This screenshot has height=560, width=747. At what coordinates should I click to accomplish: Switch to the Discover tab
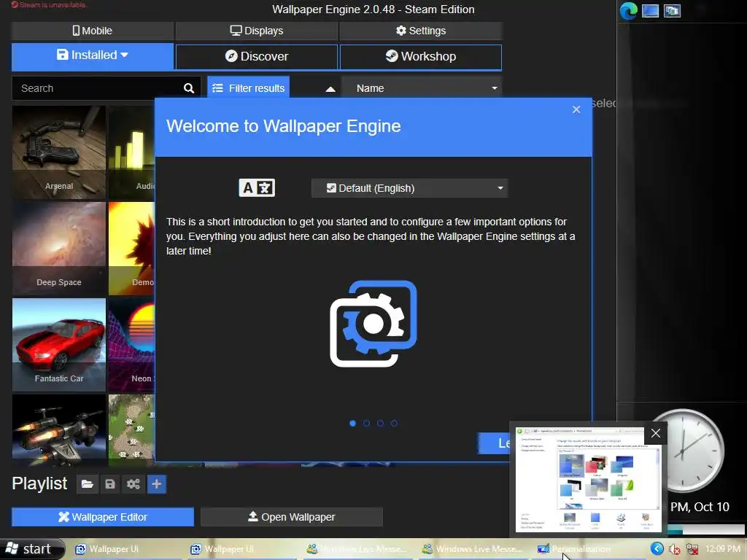(x=257, y=57)
